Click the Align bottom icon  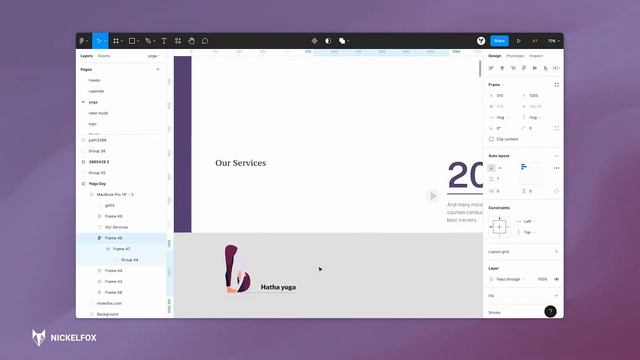point(545,68)
